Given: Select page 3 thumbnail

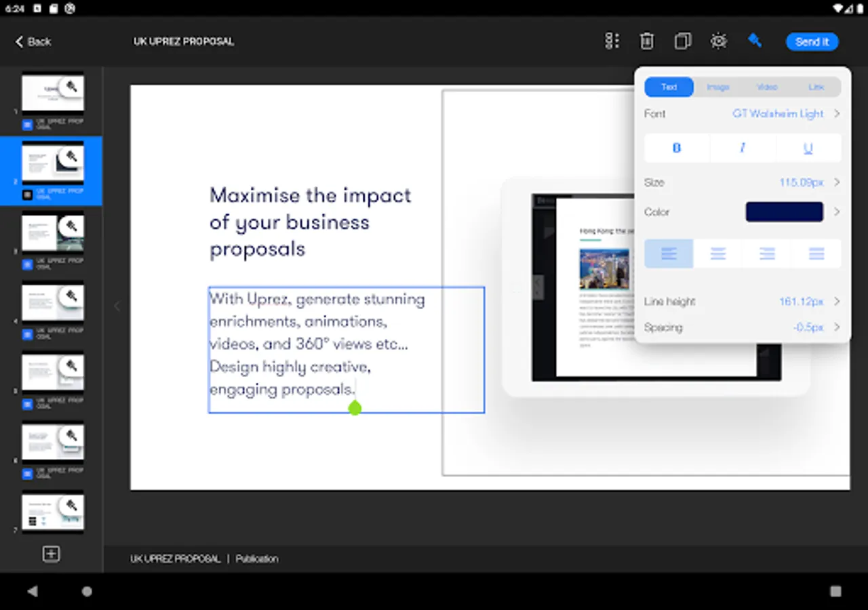Looking at the screenshot, I should click(x=53, y=232).
